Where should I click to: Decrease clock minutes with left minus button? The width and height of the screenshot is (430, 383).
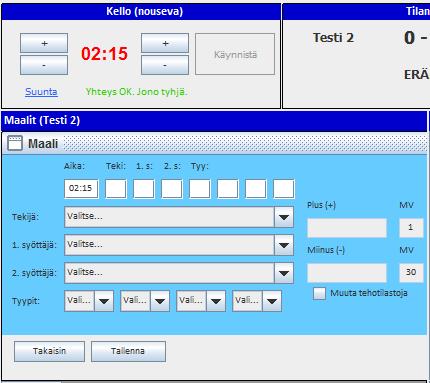click(x=44, y=65)
